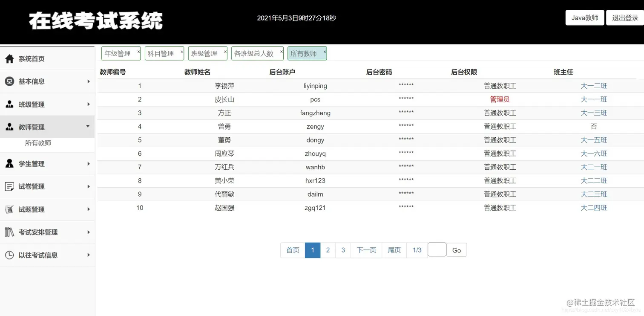The height and width of the screenshot is (316, 644).
Task: Open class link 大一六班
Action: 594,154
